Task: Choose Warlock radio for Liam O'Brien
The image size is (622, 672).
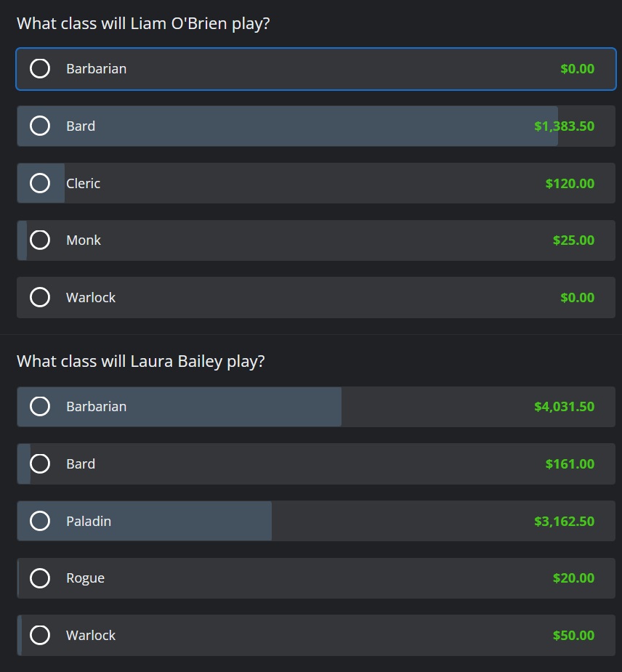Action: click(x=40, y=297)
